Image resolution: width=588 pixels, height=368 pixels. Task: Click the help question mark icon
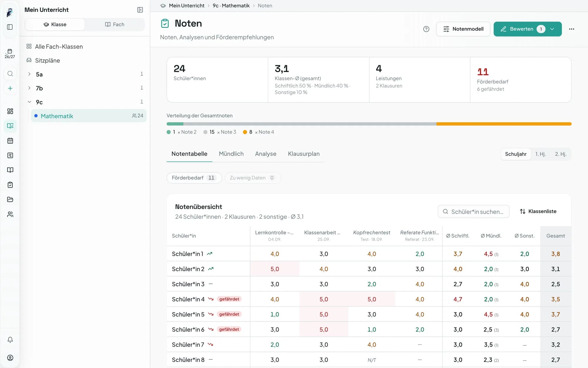[426, 29]
